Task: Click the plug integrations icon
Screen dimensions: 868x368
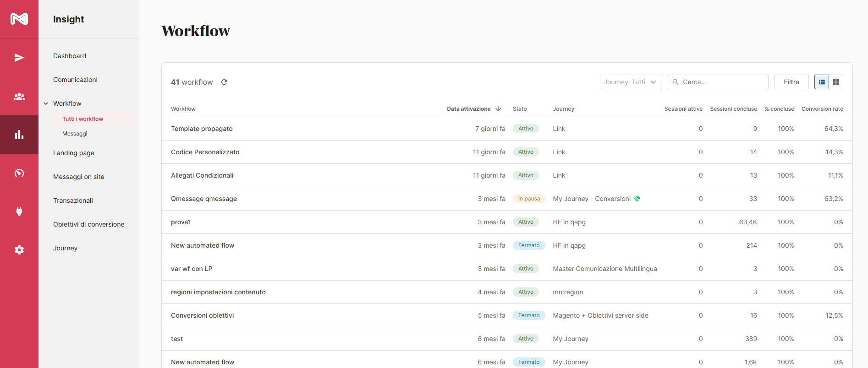Action: pyautogui.click(x=19, y=211)
